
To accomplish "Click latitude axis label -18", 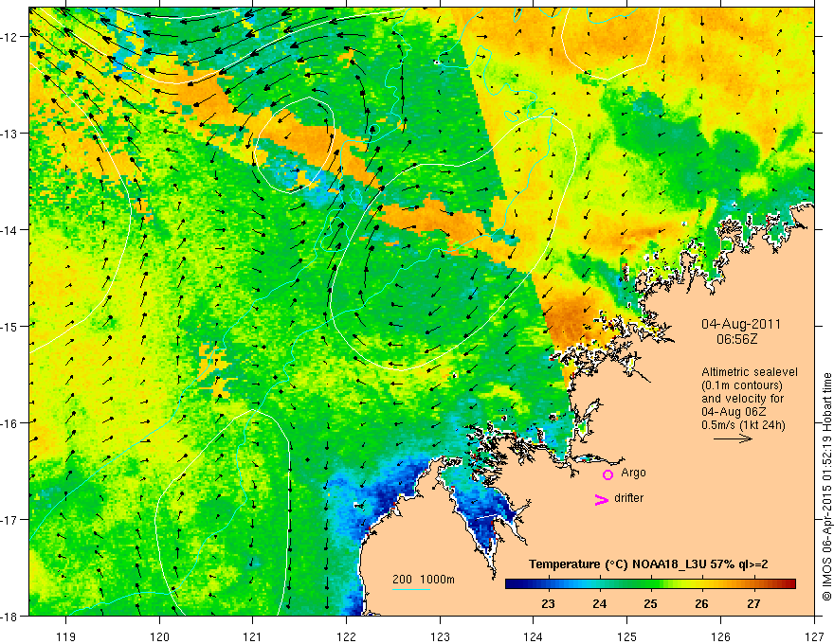I will tap(10, 617).
